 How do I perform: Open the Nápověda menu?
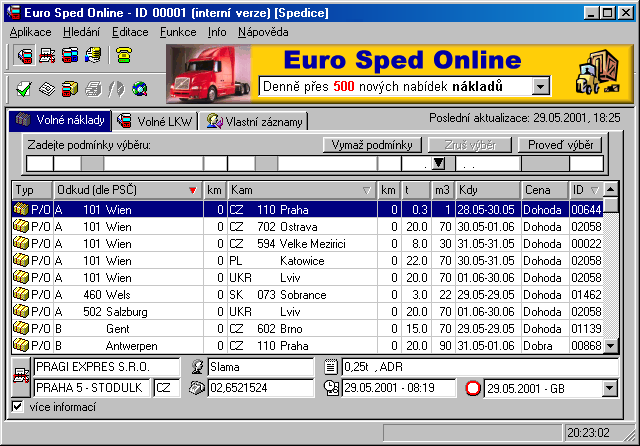pyautogui.click(x=263, y=32)
